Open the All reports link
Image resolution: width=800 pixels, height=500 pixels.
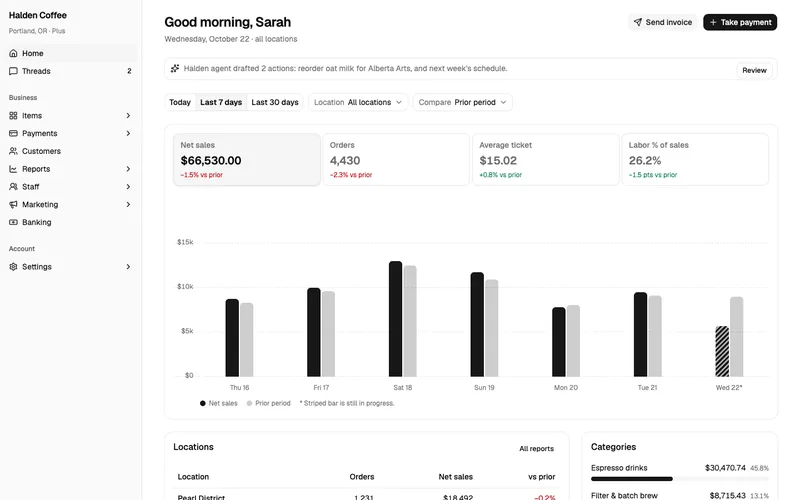click(536, 448)
